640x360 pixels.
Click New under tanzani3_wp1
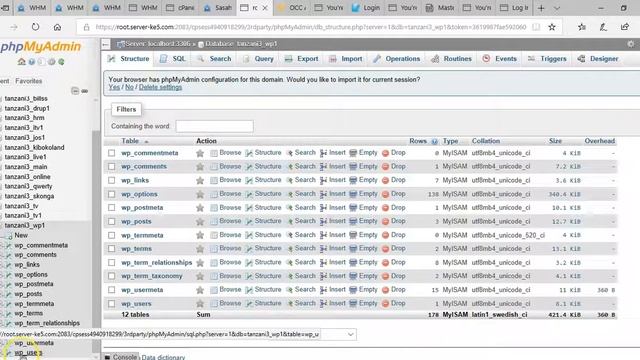[21, 236]
